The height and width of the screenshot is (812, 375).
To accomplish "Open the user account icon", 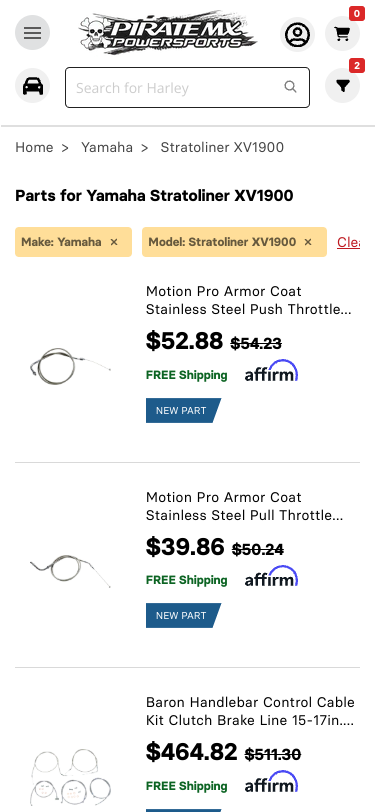I will [297, 34].
